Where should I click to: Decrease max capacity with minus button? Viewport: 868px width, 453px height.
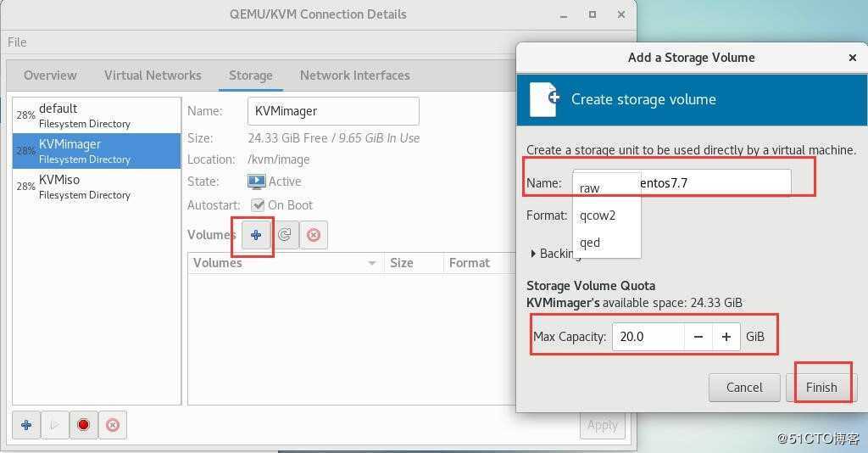tap(698, 337)
